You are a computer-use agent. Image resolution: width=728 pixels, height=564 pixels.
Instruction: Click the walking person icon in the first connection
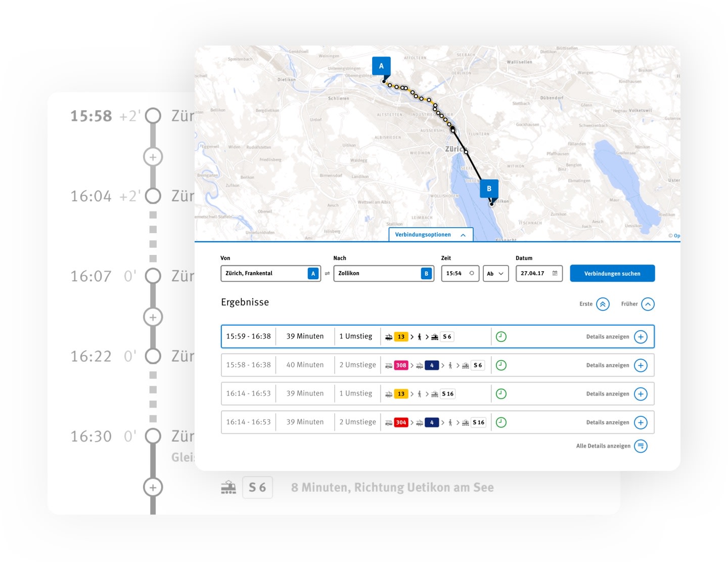tap(420, 336)
